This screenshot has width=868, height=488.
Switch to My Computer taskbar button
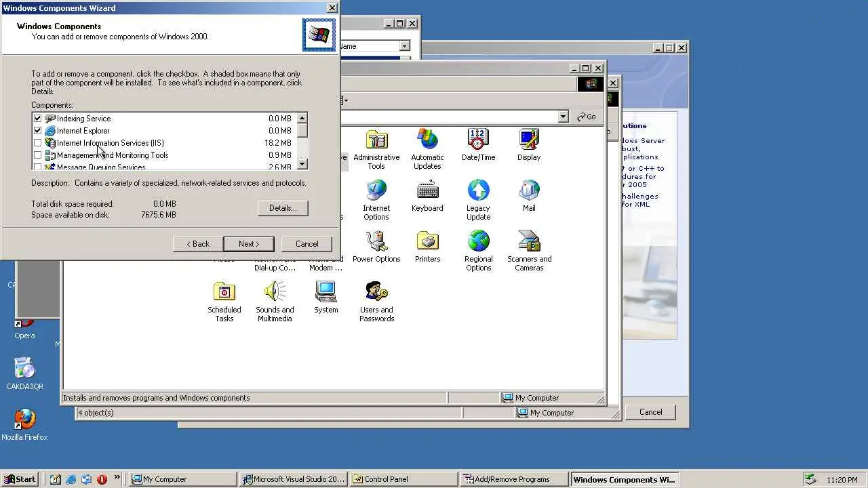pyautogui.click(x=183, y=479)
